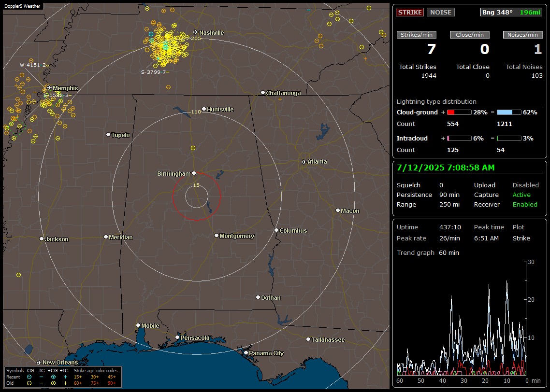
Task: Select the Birmingham city marker dot
Action: (x=194, y=173)
